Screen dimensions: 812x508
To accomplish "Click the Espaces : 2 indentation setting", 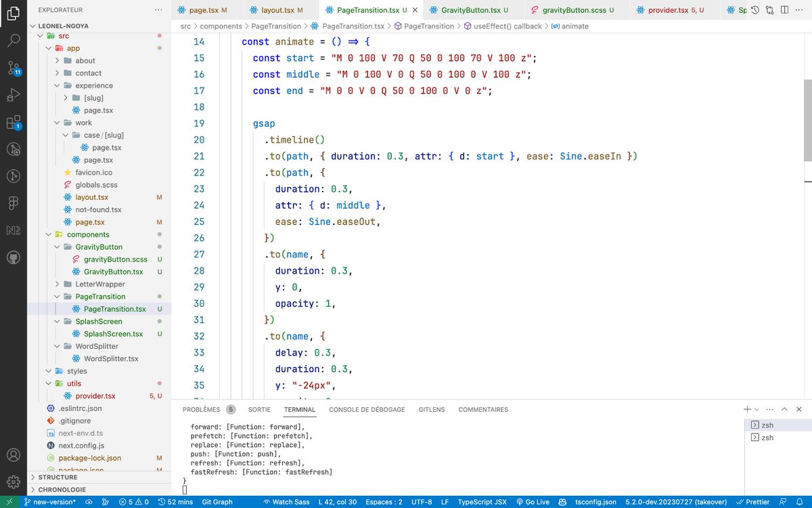I will coord(384,502).
